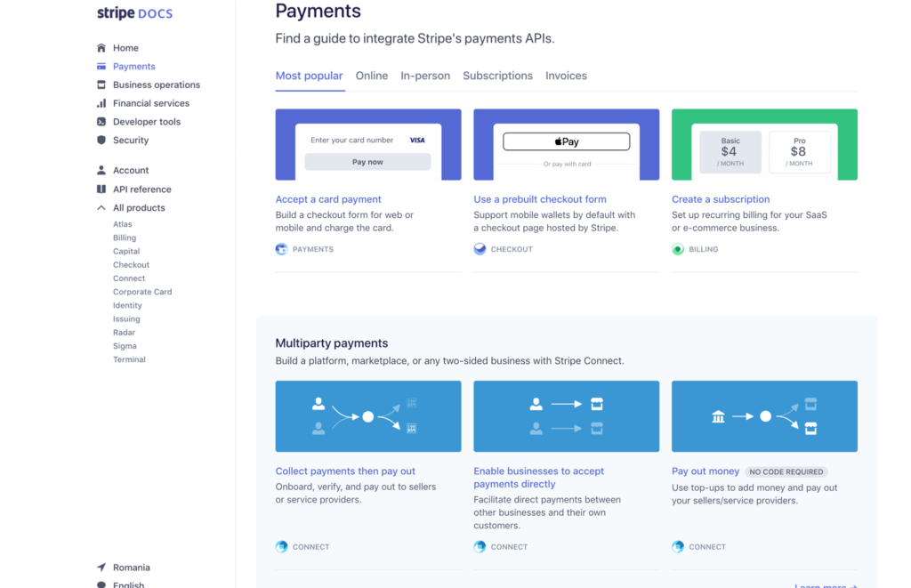This screenshot has height=588, width=911.
Task: Open the In-person tab
Action: coord(425,76)
